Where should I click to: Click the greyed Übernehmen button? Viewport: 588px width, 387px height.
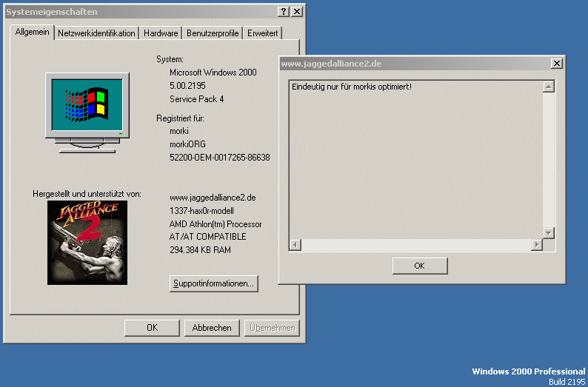click(x=272, y=328)
